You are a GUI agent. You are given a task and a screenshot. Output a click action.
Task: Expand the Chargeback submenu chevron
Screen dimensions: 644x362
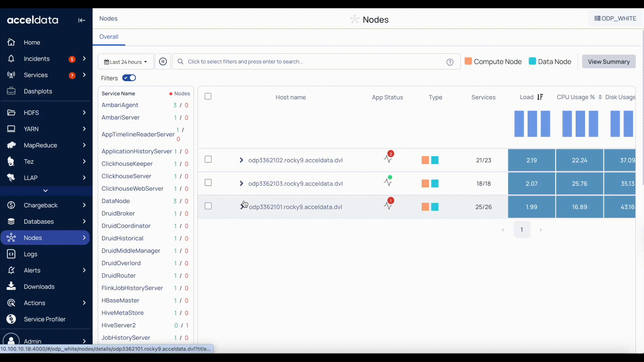[84, 205]
